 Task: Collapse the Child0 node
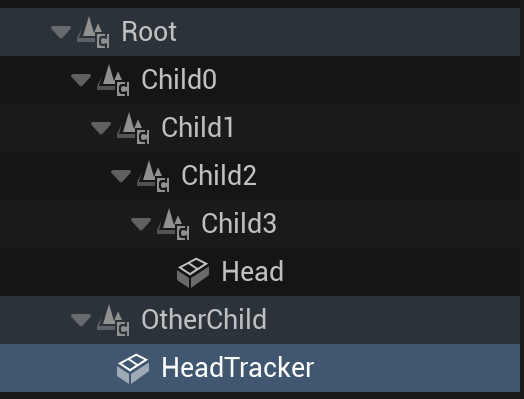click(81, 80)
